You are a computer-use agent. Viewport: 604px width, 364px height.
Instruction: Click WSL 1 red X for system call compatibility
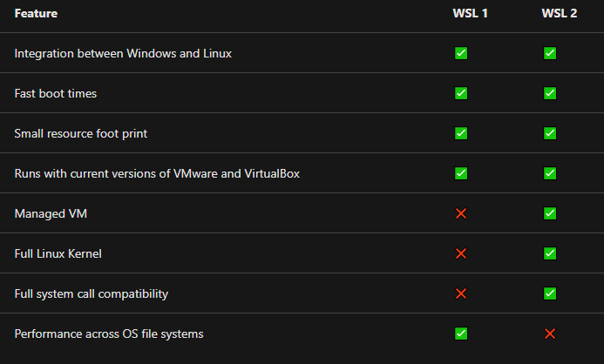click(461, 293)
